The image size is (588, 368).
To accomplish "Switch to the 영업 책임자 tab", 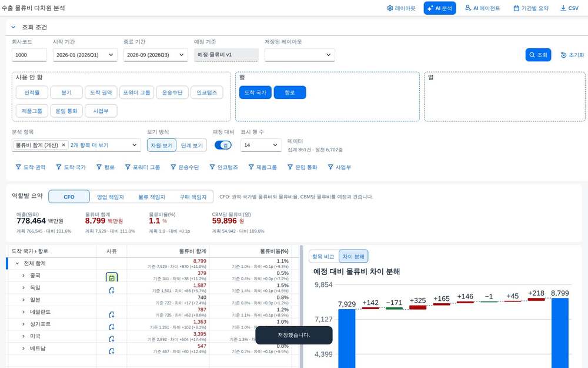I will [x=111, y=197].
